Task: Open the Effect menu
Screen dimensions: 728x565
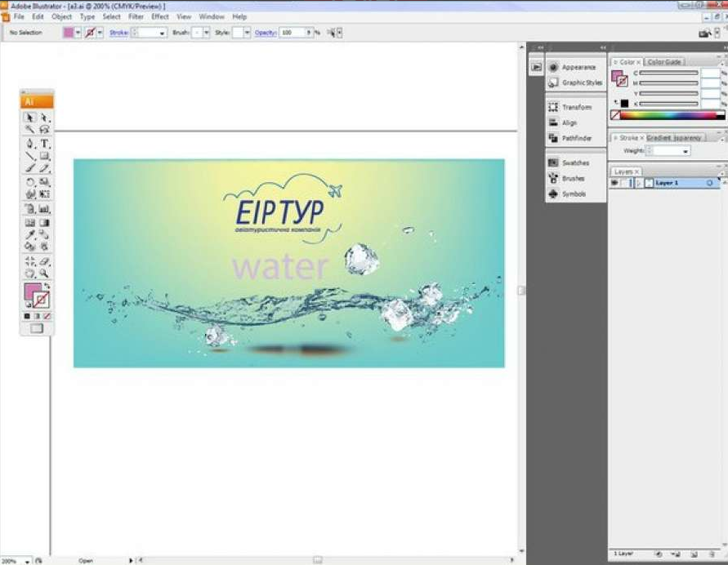Action: coord(160,16)
